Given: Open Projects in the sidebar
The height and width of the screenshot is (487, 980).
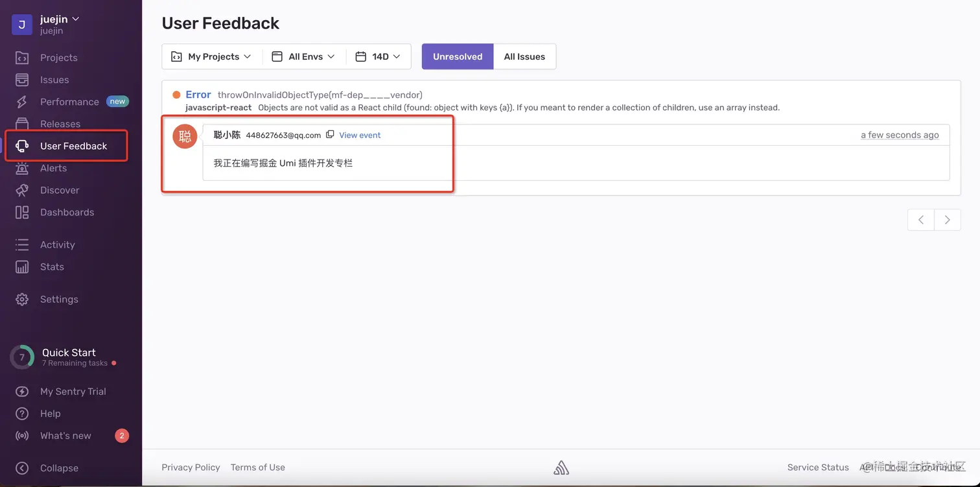Looking at the screenshot, I should 59,58.
